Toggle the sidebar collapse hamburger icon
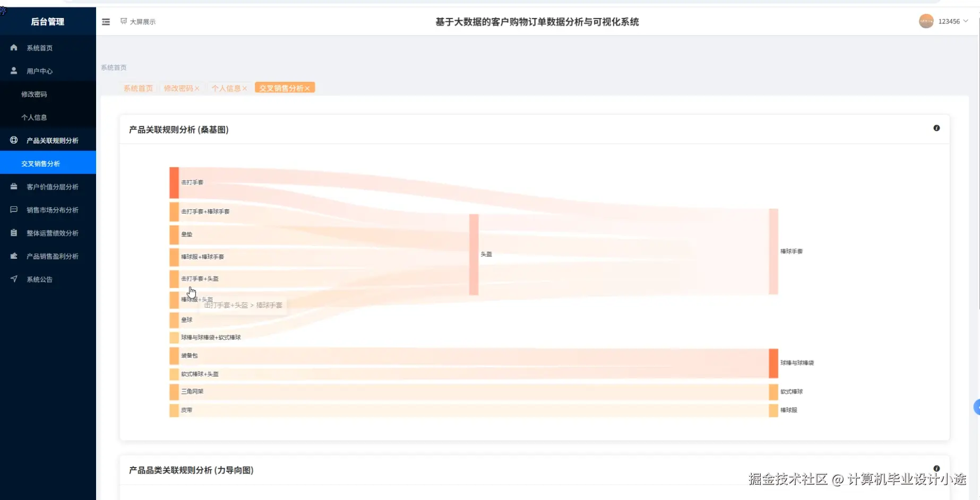Viewport: 980px width, 500px height. click(106, 21)
